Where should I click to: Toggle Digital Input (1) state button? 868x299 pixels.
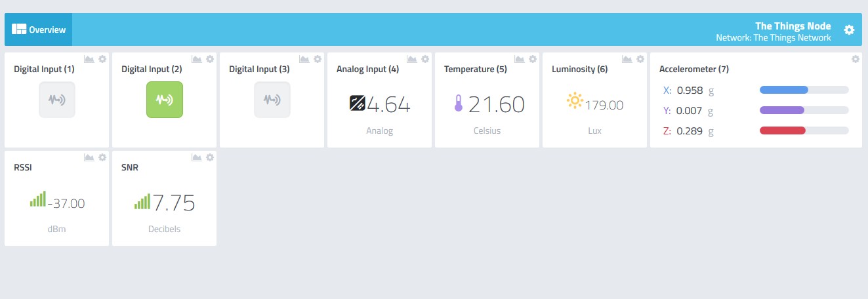(57, 100)
